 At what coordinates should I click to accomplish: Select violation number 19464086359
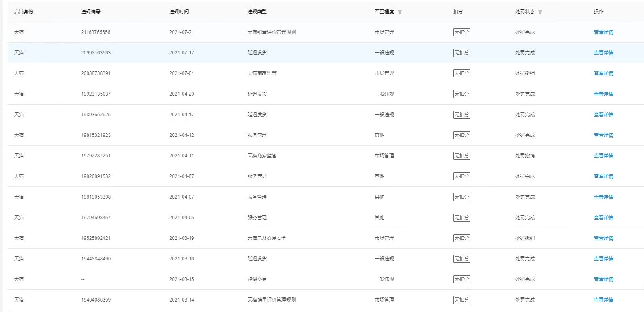tap(96, 300)
